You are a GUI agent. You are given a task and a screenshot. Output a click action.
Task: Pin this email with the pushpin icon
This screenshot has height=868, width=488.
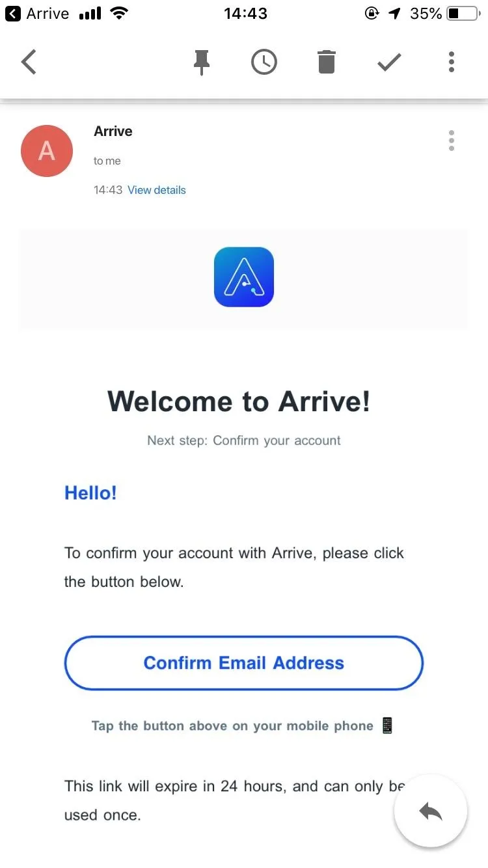point(202,62)
